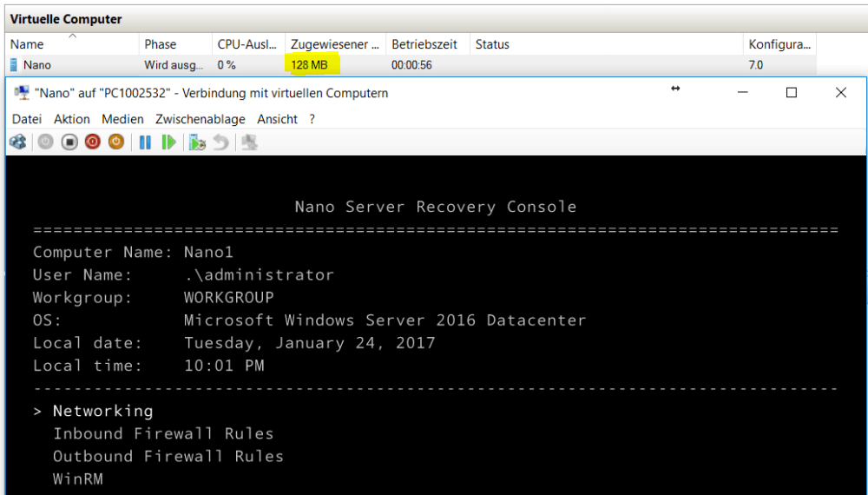Open the Medien menu
The height and width of the screenshot is (495, 868).
[122, 119]
